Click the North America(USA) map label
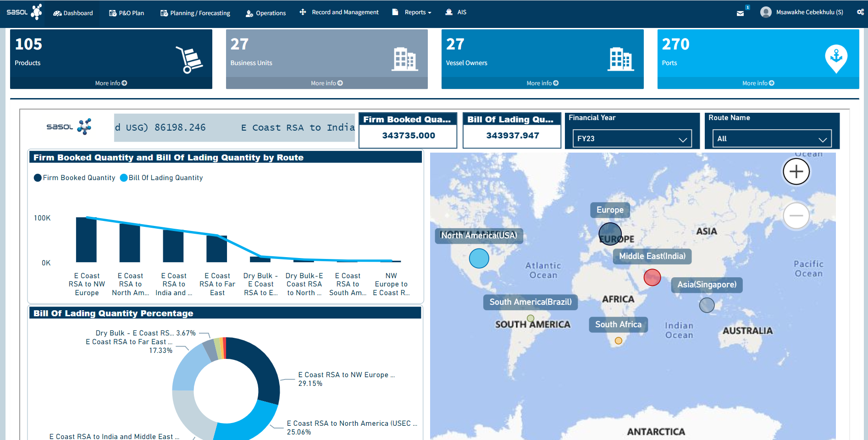 [x=479, y=236]
